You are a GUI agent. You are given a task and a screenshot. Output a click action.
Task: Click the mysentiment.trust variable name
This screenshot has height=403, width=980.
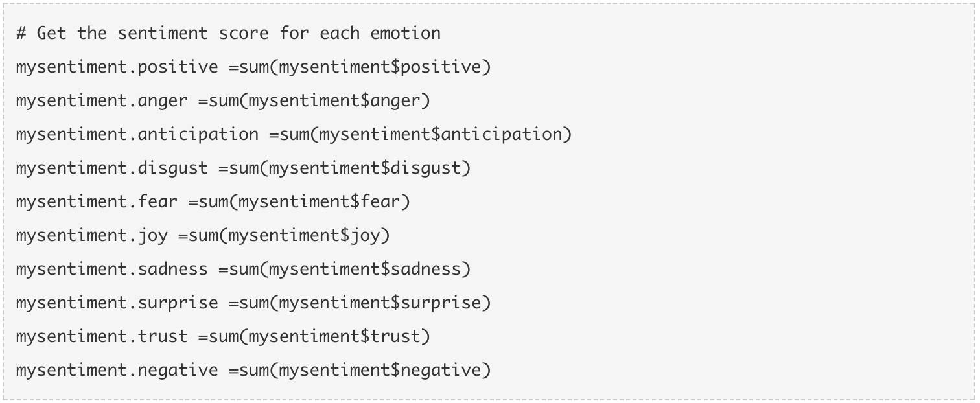(x=102, y=336)
